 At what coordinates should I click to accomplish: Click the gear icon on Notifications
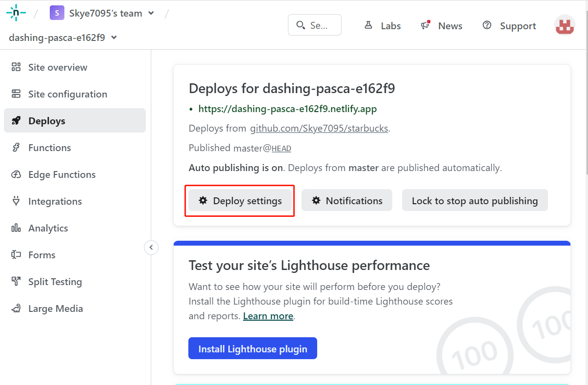316,200
